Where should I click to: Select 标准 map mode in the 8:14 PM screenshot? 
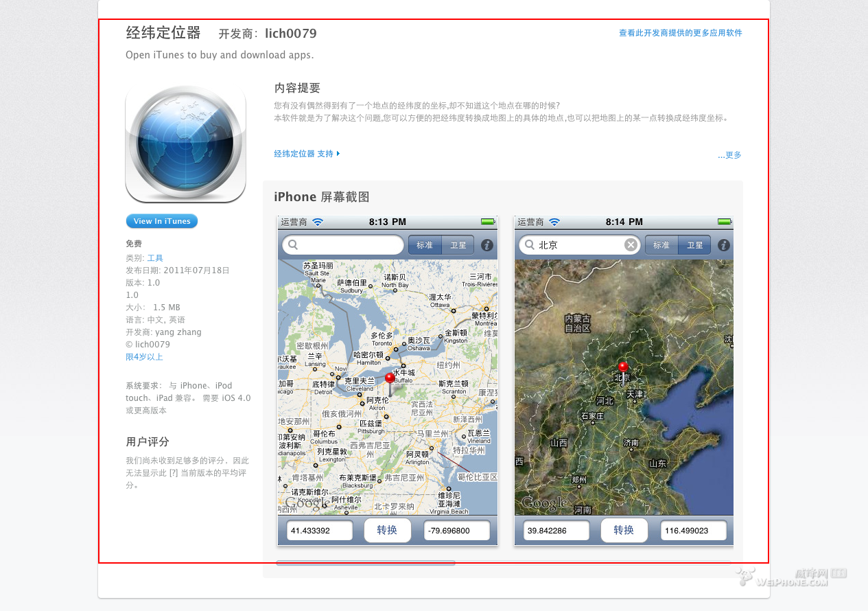661,245
